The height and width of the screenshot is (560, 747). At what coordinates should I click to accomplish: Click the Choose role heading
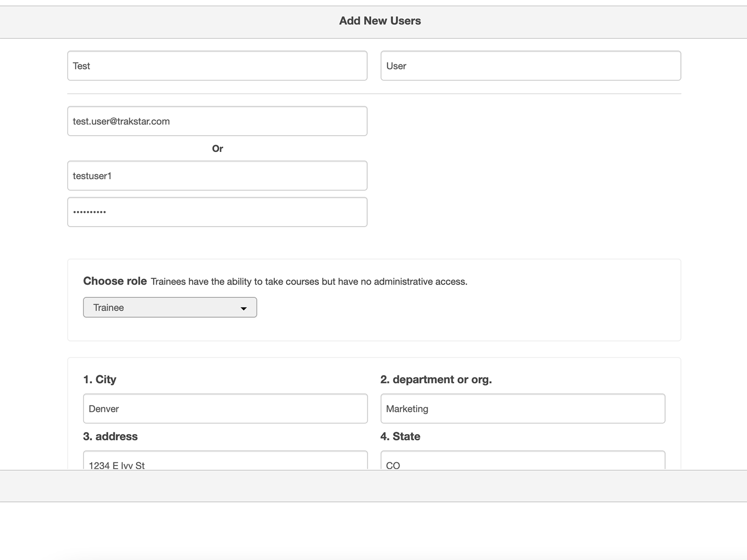pos(115,281)
